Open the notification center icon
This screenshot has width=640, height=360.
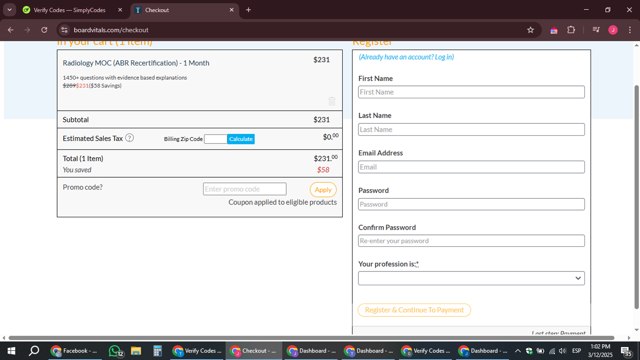tap(626, 351)
